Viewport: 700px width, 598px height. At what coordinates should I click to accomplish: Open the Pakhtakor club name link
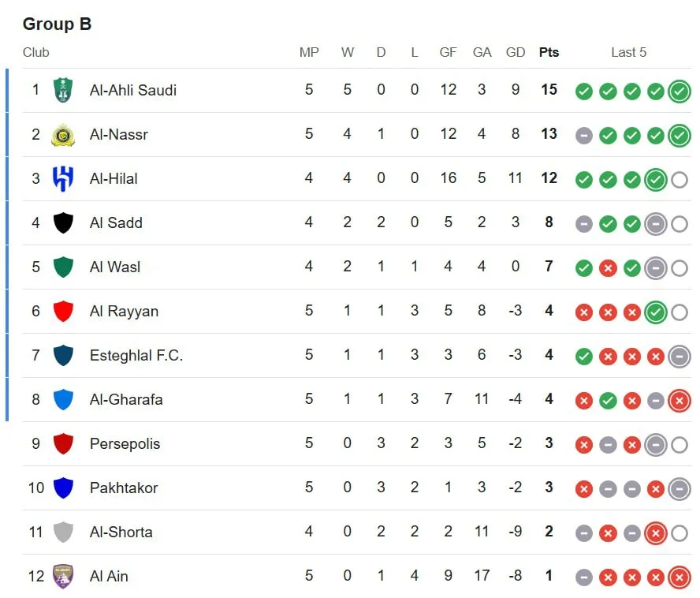[124, 488]
